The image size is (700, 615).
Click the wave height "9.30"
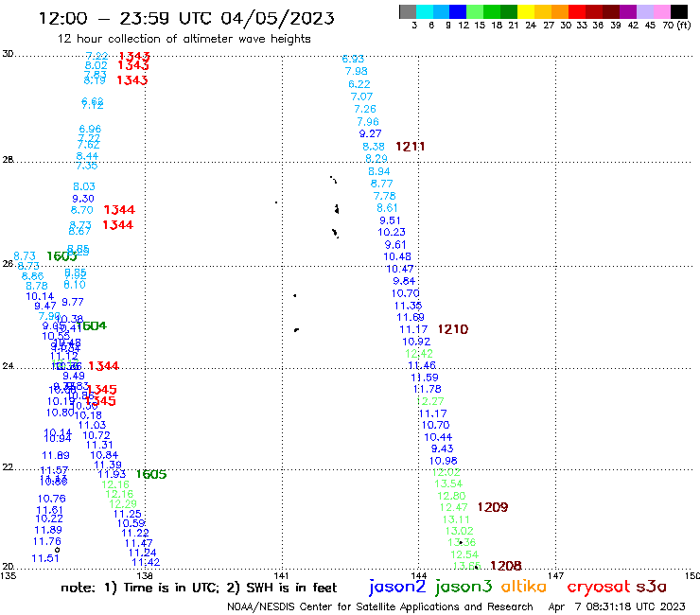point(83,199)
